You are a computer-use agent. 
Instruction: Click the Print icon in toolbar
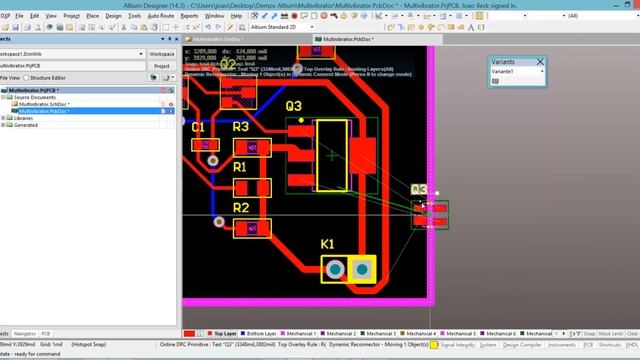coord(27,27)
